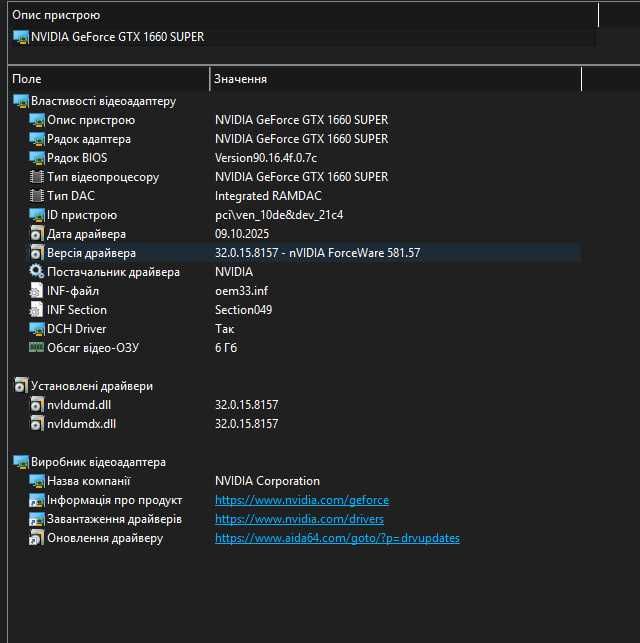Viewport: 640px width, 643px height.
Task: Click the Постачальник драйвера value NVIDIA
Action: [234, 271]
